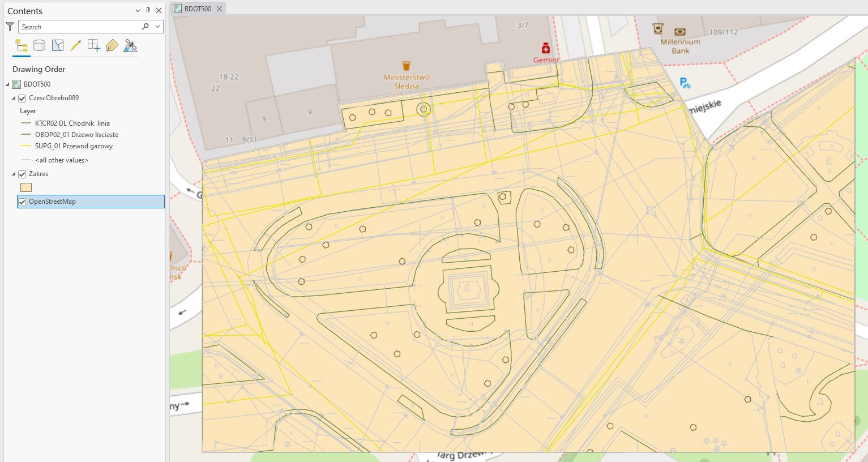Expand the search options dropdown arrow
The image size is (868, 462).
click(x=157, y=27)
